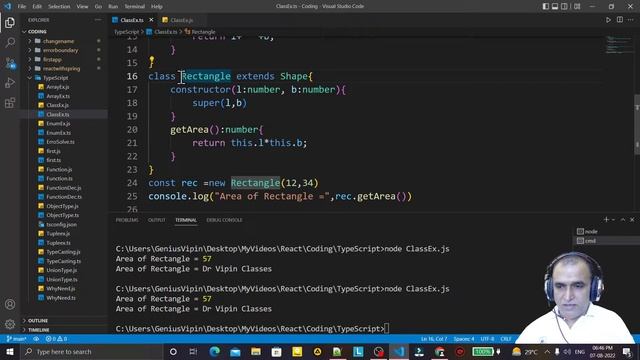Maximize the terminal panel size

click(623, 220)
